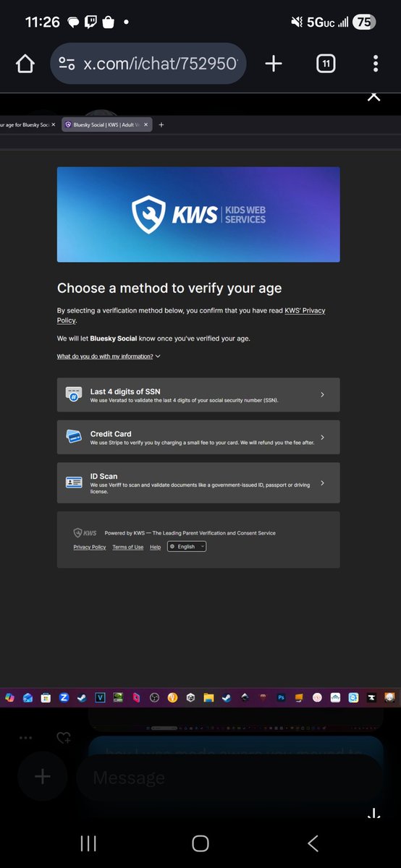Tap Android back button
The width and height of the screenshot is (401, 868).
(x=313, y=843)
